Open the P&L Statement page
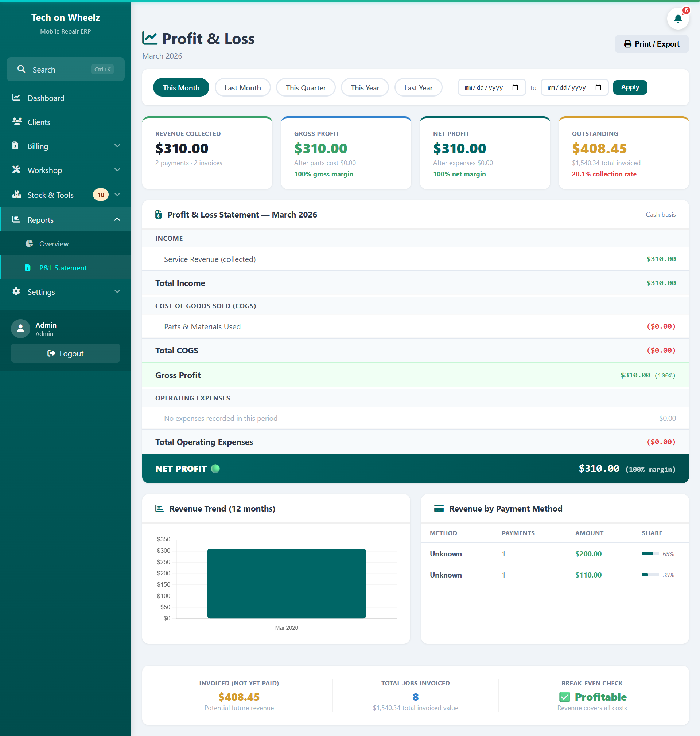700x736 pixels. click(x=66, y=267)
